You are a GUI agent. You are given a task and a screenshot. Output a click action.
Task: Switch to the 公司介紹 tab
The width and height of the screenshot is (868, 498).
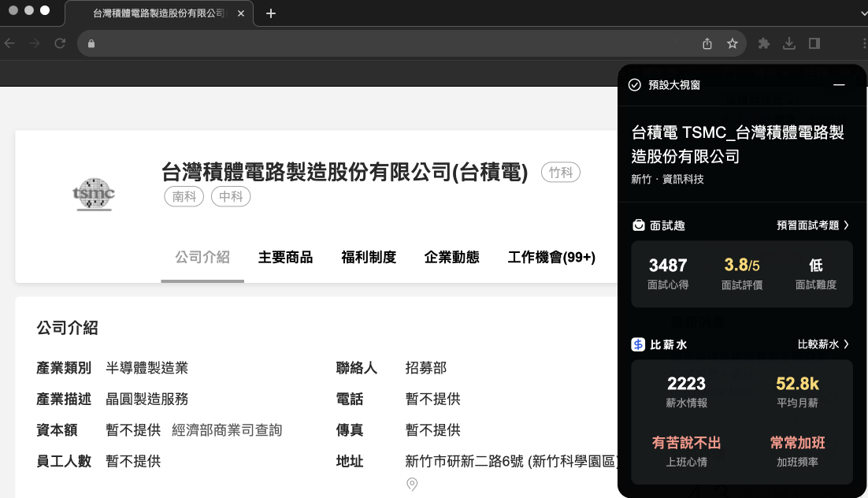click(x=202, y=257)
